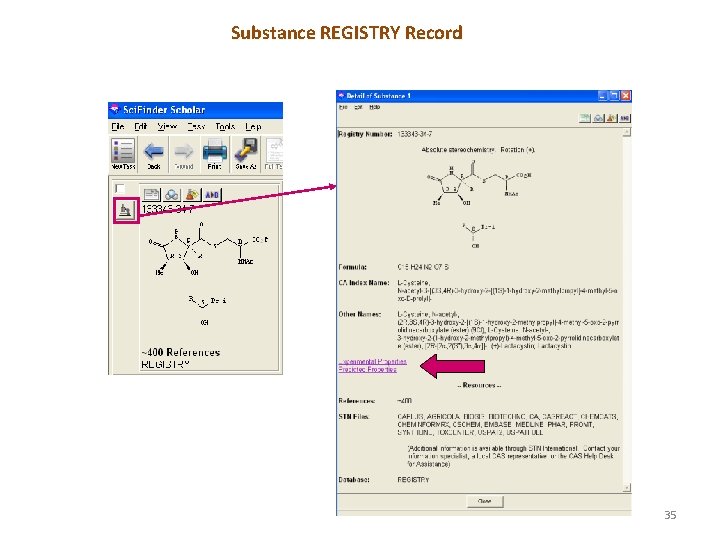
Task: Open the View menu in SciFinder Scholar
Action: coord(167,126)
